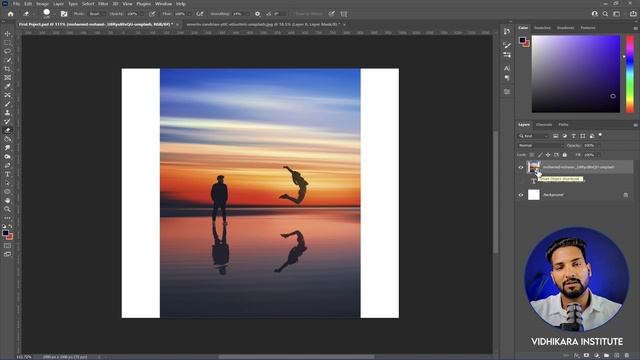
Task: Open the layer filter Kind dropdown
Action: [x=533, y=136]
